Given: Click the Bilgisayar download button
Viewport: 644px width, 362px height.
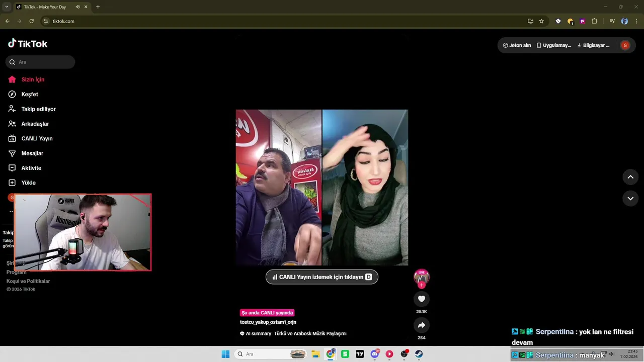Looking at the screenshot, I should click(593, 45).
